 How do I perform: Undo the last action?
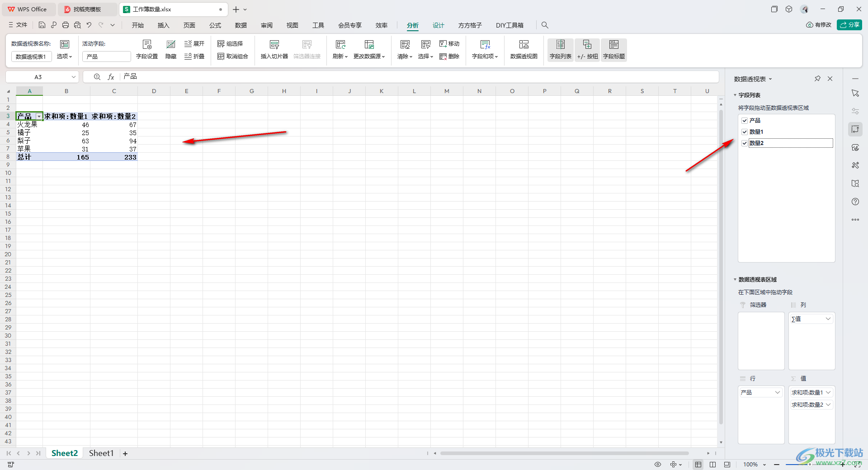coord(89,25)
